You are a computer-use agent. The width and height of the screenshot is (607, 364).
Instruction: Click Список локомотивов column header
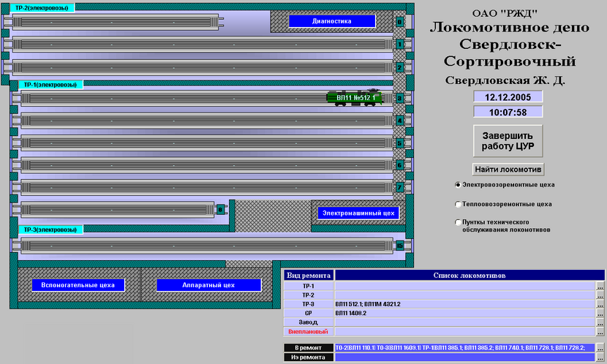(470, 276)
